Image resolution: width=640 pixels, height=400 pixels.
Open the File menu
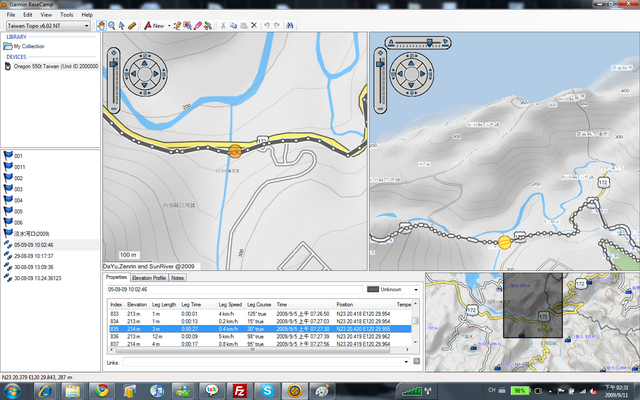tap(11, 15)
